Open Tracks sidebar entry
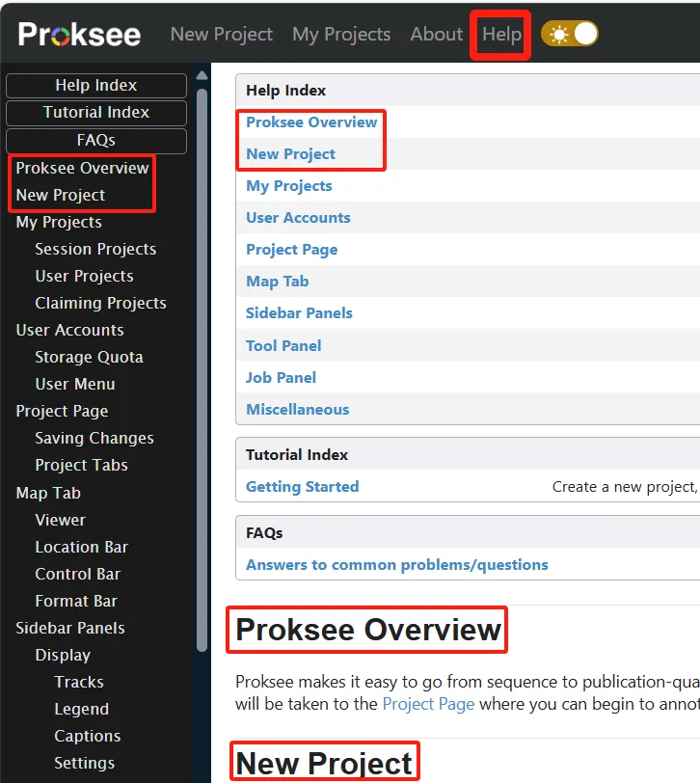Image resolution: width=700 pixels, height=783 pixels. (79, 682)
